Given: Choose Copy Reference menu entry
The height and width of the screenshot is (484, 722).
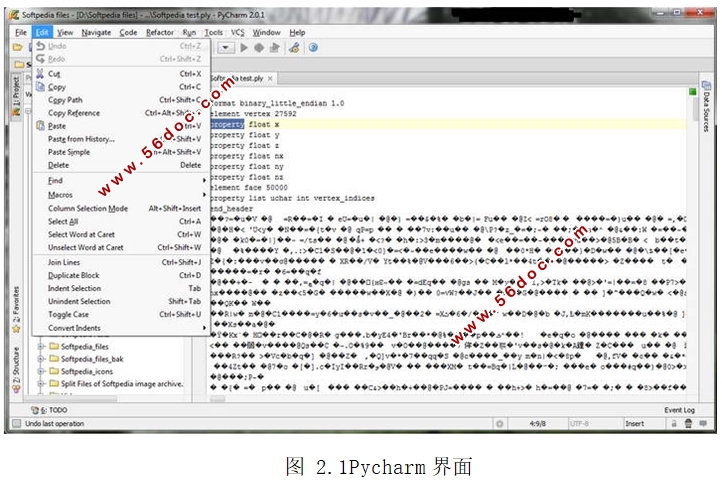Looking at the screenshot, I should (x=122, y=113).
